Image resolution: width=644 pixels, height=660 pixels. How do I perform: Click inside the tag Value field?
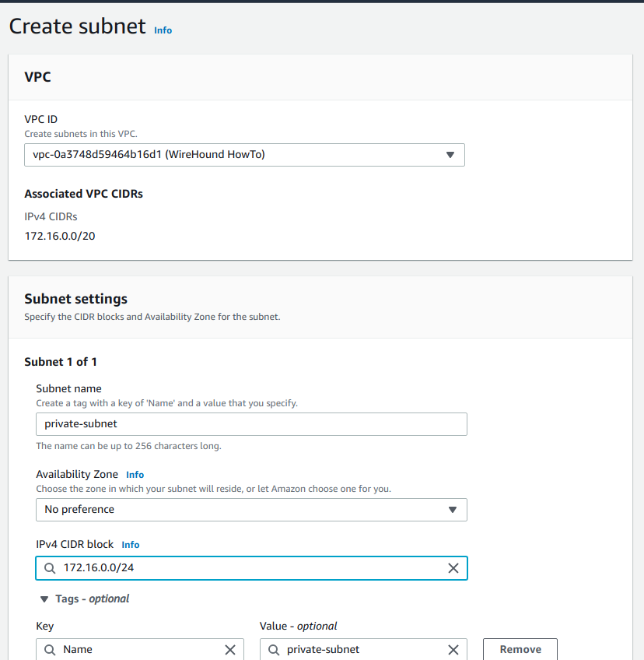click(358, 649)
